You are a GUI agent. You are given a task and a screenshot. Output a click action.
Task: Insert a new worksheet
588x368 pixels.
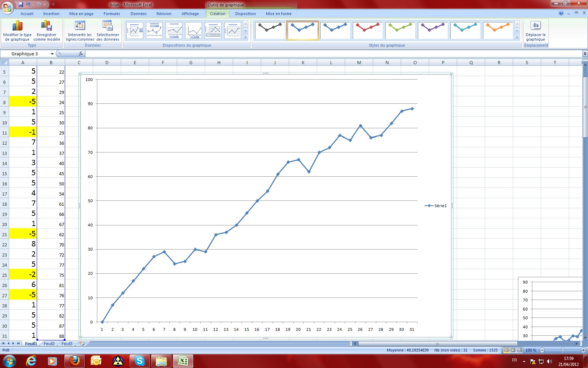tap(81, 344)
